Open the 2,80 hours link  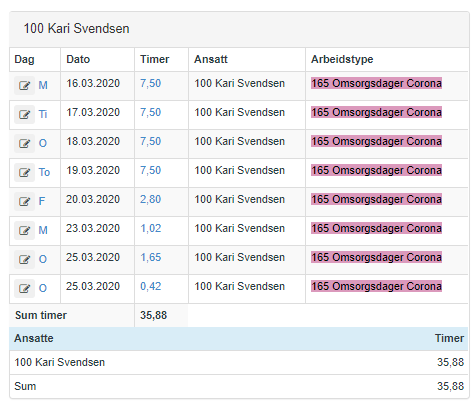coord(150,199)
